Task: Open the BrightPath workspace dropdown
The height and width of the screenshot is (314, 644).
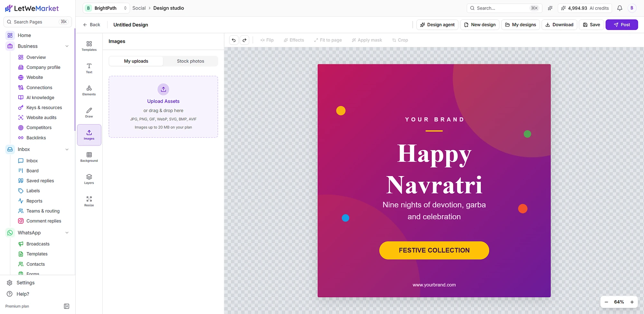Action: pos(106,8)
